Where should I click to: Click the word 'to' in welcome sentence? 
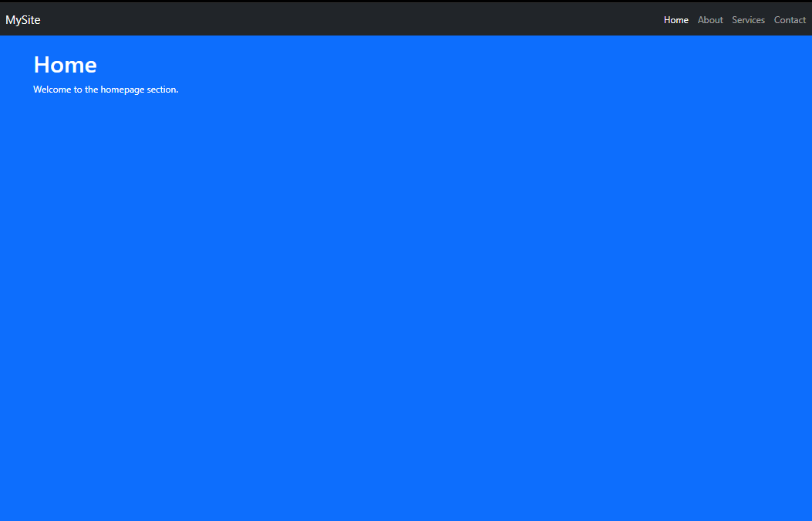(79, 90)
